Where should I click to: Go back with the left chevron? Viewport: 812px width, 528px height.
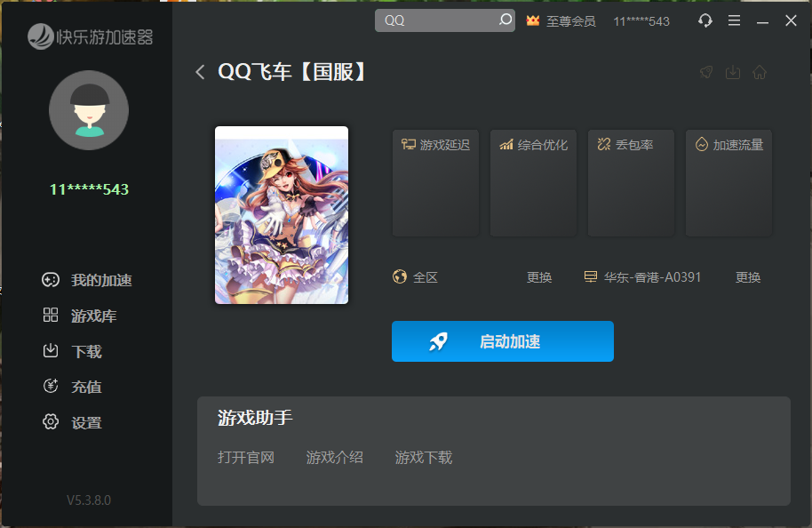point(201,72)
